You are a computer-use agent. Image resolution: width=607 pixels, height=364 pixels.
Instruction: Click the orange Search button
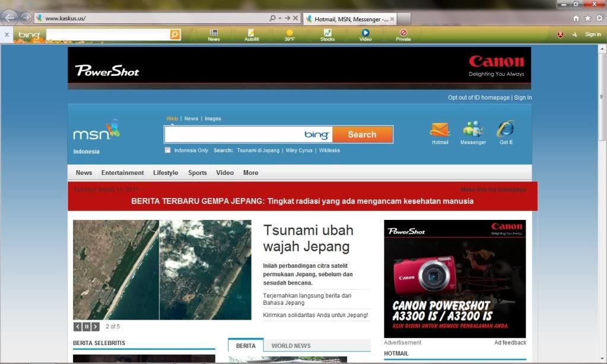click(x=363, y=135)
